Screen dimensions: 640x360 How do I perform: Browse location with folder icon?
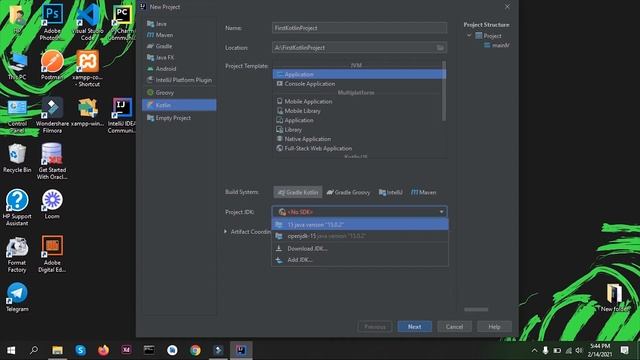[x=440, y=48]
